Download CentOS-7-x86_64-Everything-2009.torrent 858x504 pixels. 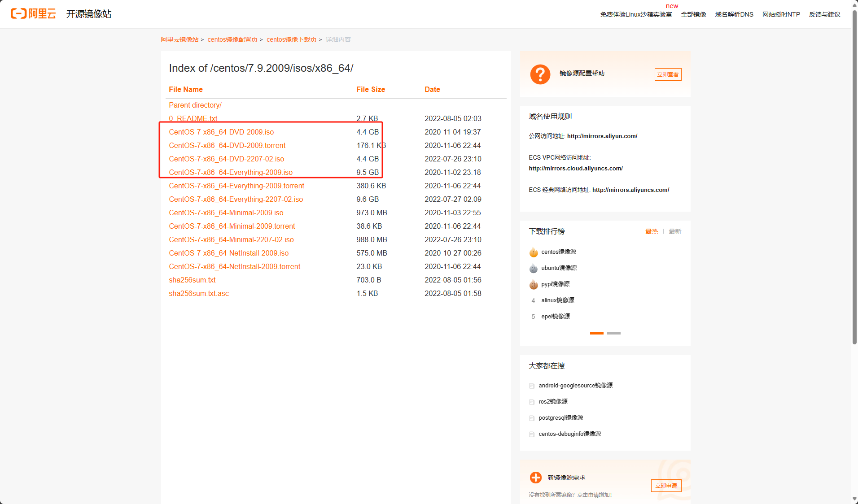tap(236, 186)
